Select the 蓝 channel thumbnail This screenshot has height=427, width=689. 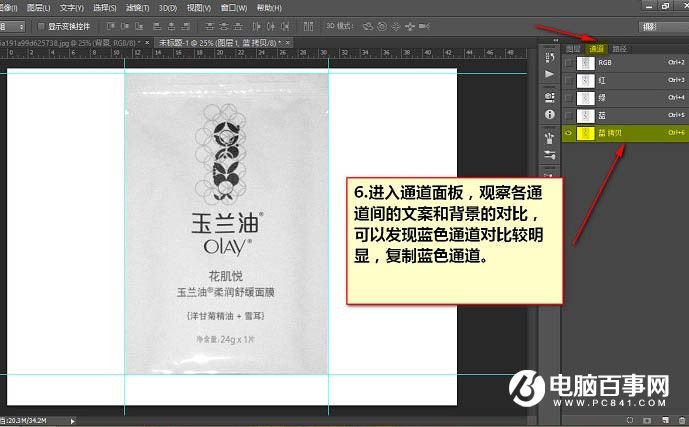[585, 116]
